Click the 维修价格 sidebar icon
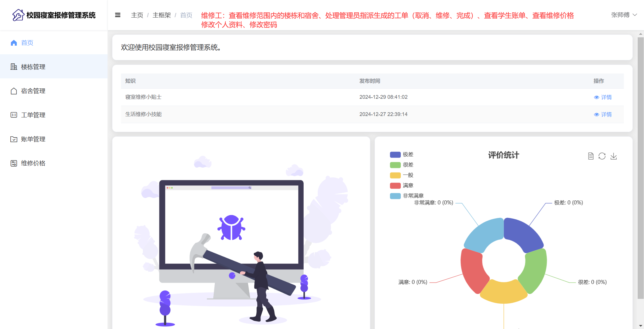The image size is (644, 329). [x=14, y=163]
